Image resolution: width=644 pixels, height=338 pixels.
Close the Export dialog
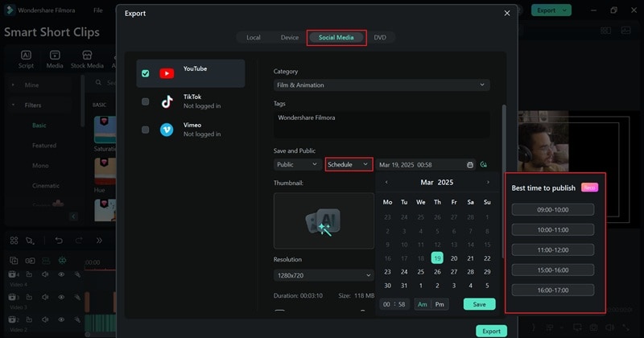pos(507,13)
